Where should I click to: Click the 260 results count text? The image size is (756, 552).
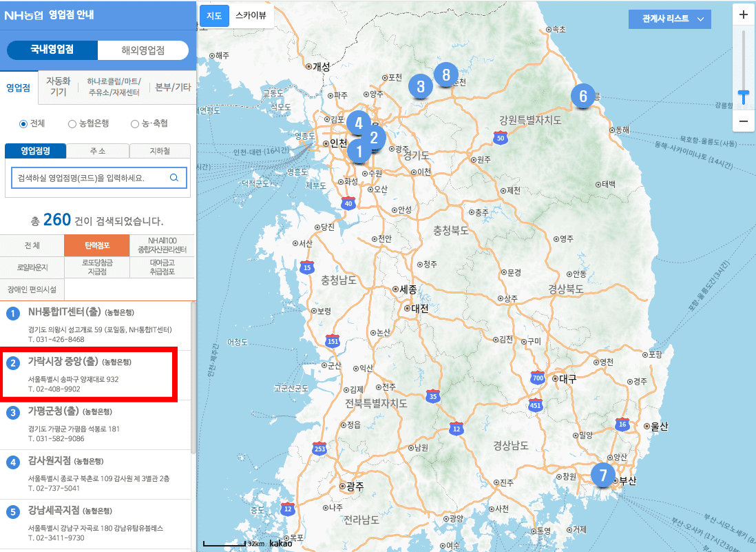[57, 220]
